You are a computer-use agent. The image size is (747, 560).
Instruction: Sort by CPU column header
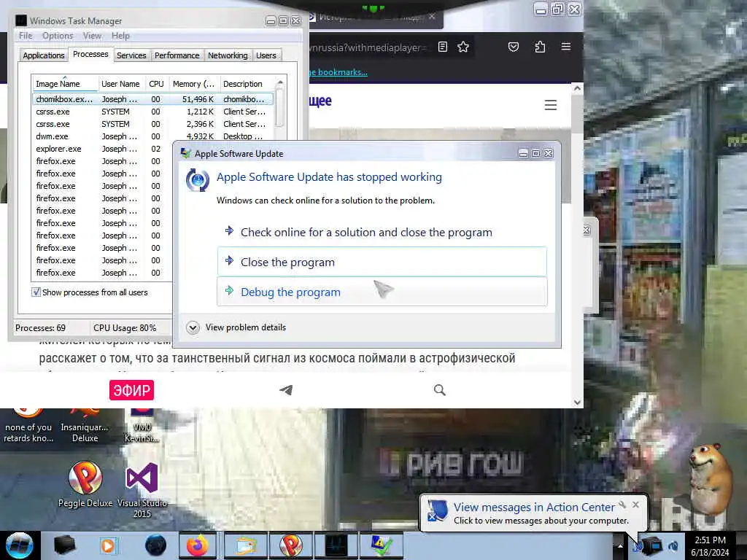(x=156, y=84)
